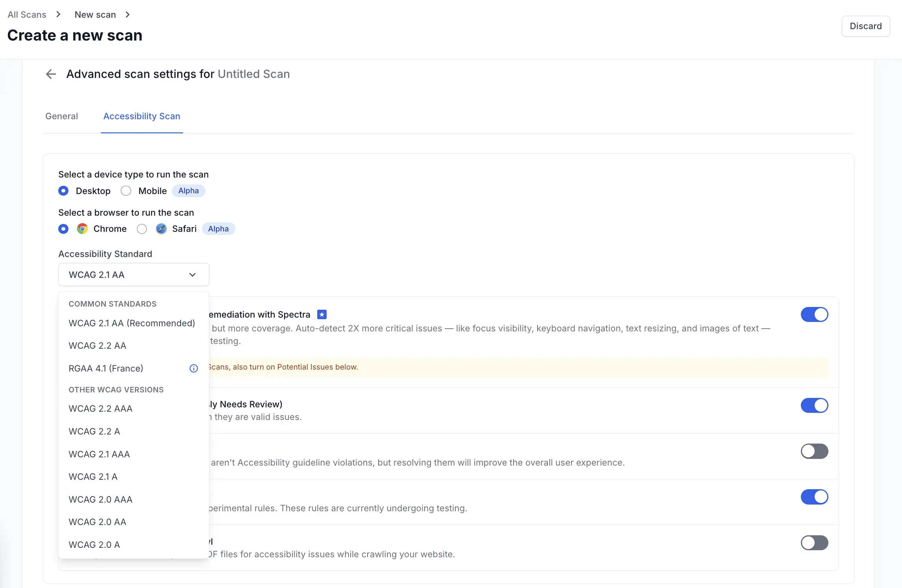
Task: Click the Select a device type label
Action: click(133, 174)
